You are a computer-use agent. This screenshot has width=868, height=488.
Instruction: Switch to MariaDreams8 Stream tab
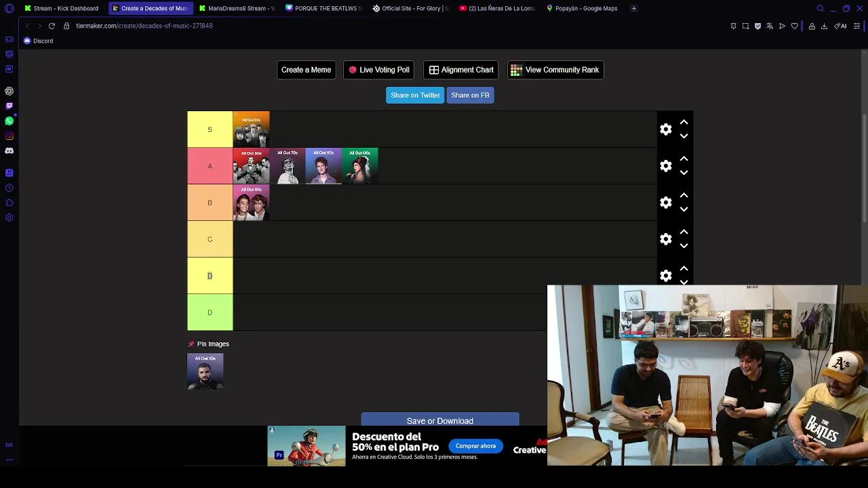[236, 8]
